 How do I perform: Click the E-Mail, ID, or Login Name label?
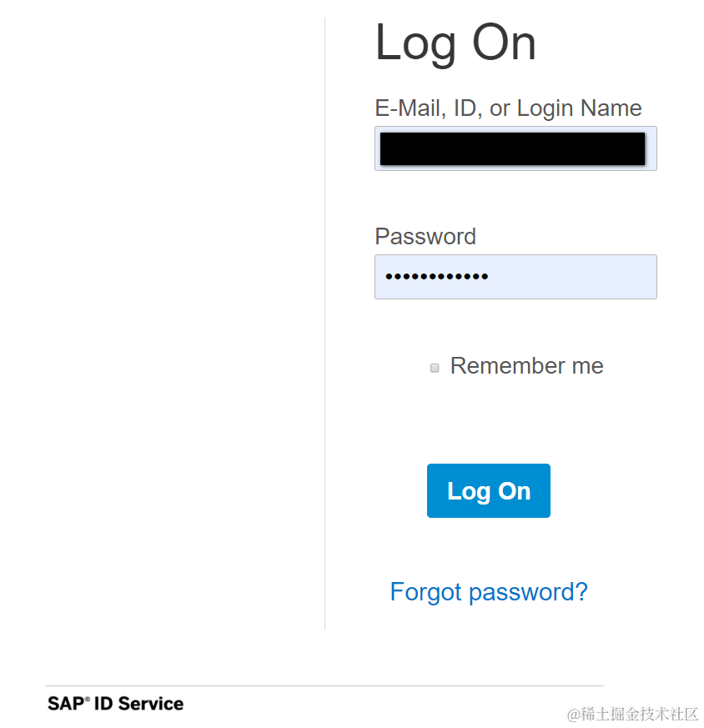tap(508, 108)
